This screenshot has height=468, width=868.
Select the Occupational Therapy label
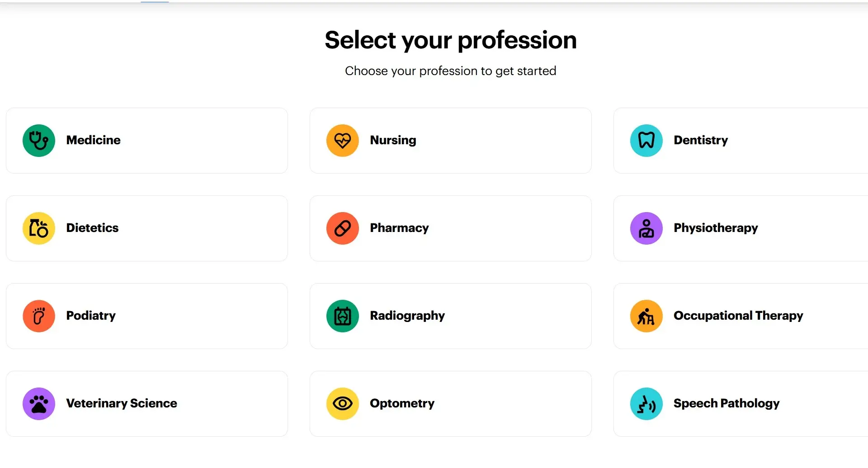pos(738,316)
